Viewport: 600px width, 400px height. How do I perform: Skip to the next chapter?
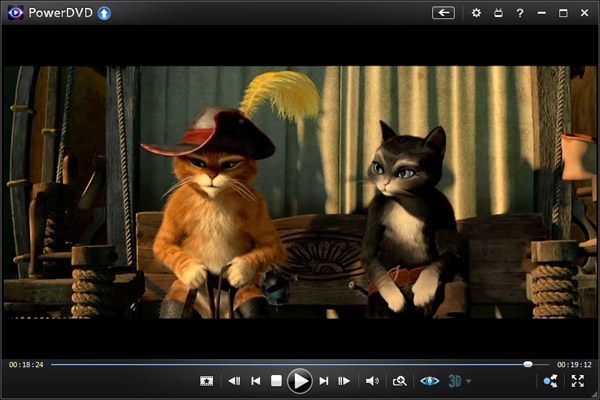tap(323, 381)
